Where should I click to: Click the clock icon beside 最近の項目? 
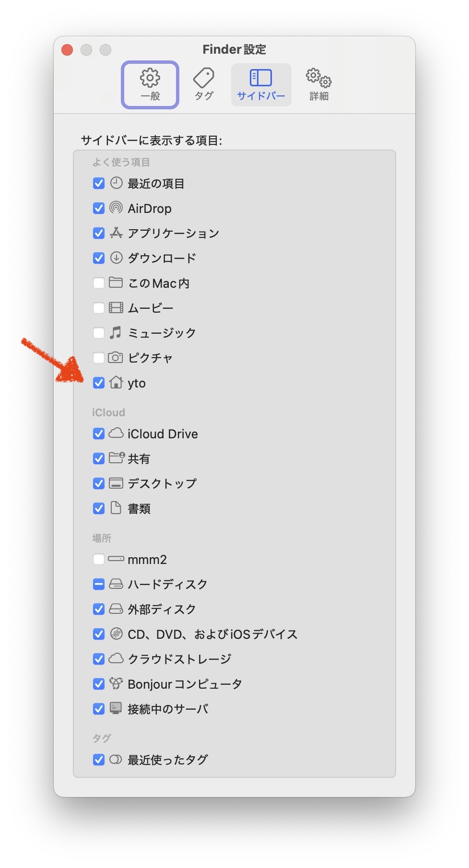click(116, 183)
